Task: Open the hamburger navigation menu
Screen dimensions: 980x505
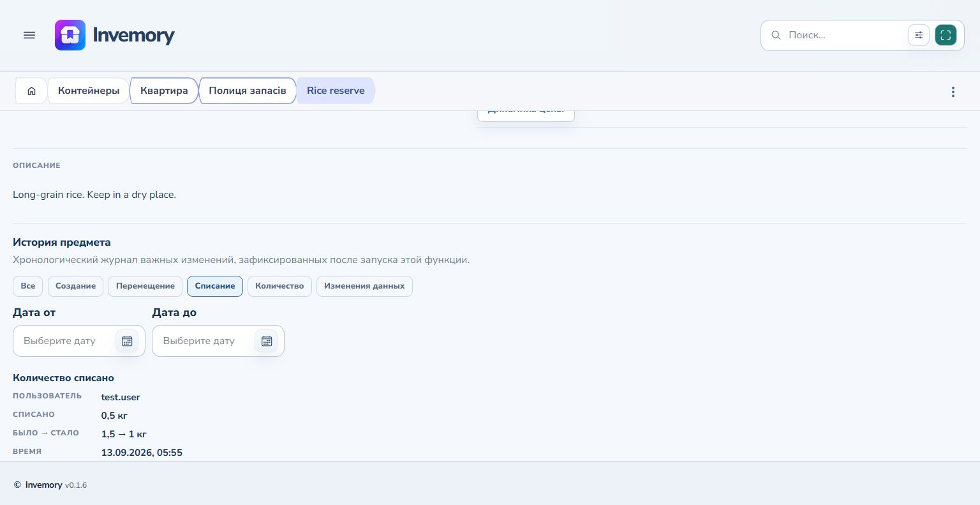Action: (x=29, y=35)
